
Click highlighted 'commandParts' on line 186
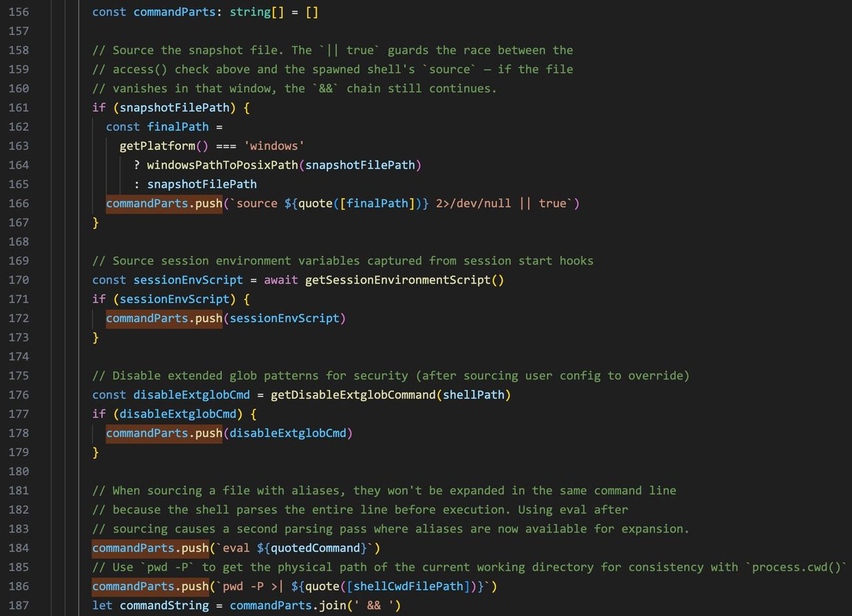coord(133,587)
